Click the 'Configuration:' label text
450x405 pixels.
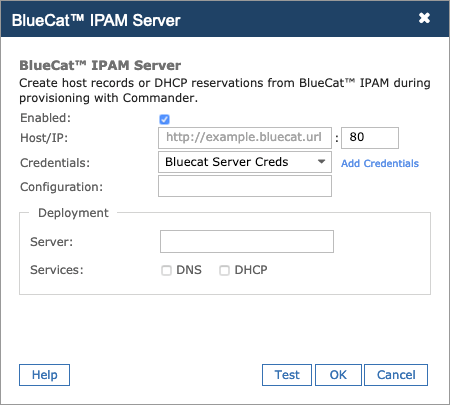(x=61, y=187)
